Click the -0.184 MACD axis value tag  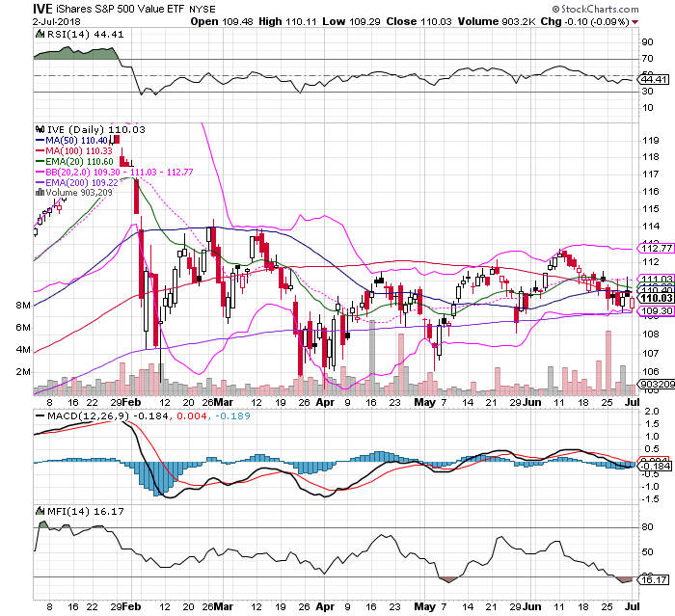point(656,467)
